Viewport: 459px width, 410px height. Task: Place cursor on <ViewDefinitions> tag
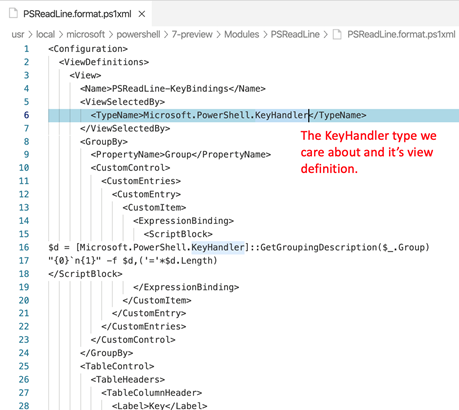coord(104,62)
